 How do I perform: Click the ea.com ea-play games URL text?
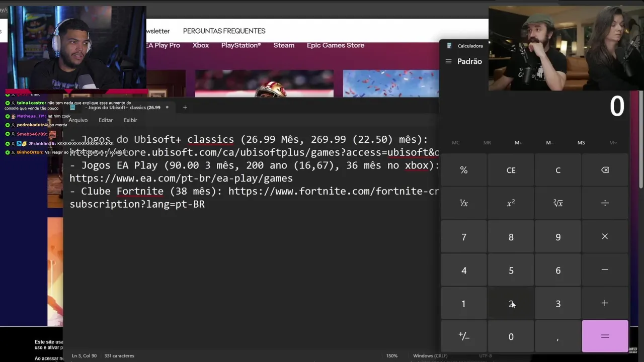pyautogui.click(x=181, y=178)
